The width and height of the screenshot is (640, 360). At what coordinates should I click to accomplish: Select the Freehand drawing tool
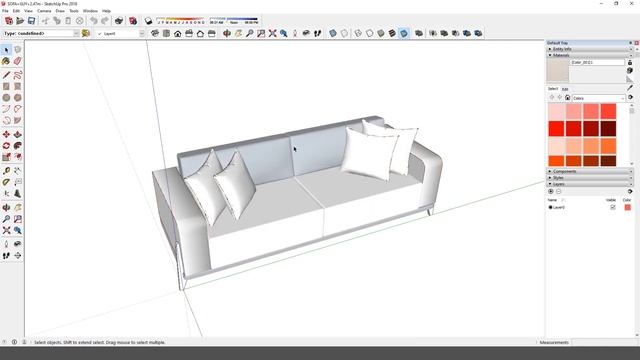[18, 75]
